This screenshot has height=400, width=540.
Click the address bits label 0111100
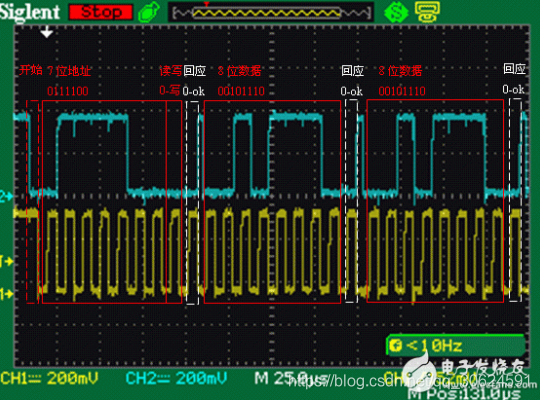(68, 91)
